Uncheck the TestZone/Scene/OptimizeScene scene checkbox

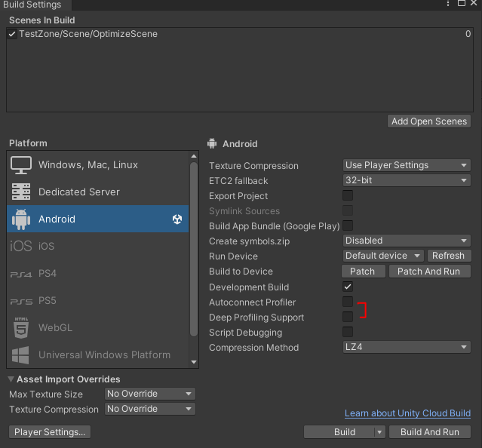[12, 34]
